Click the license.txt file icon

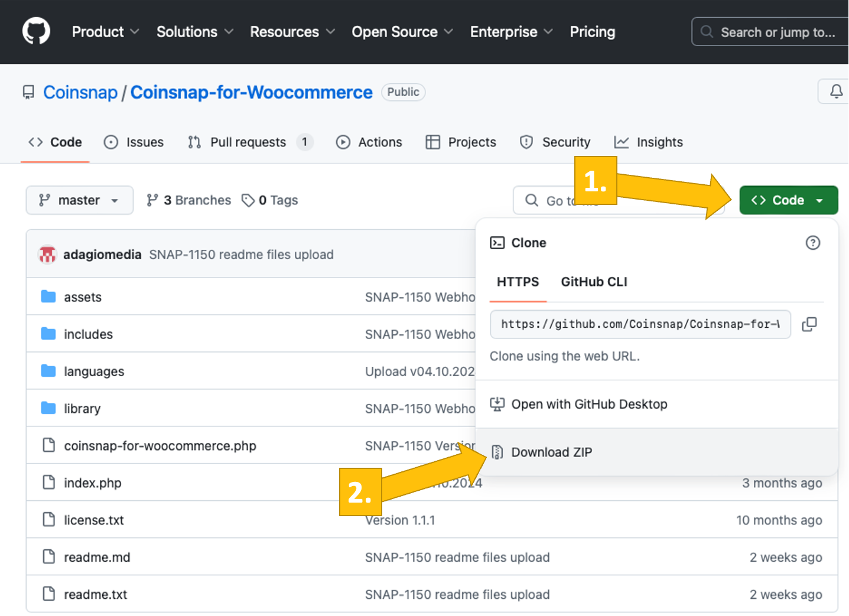point(49,520)
